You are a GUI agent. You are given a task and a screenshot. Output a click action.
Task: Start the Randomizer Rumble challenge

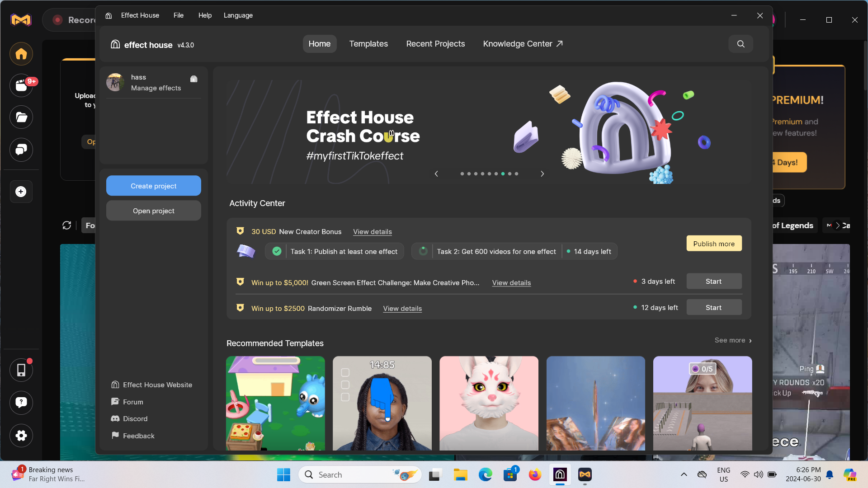coord(714,307)
